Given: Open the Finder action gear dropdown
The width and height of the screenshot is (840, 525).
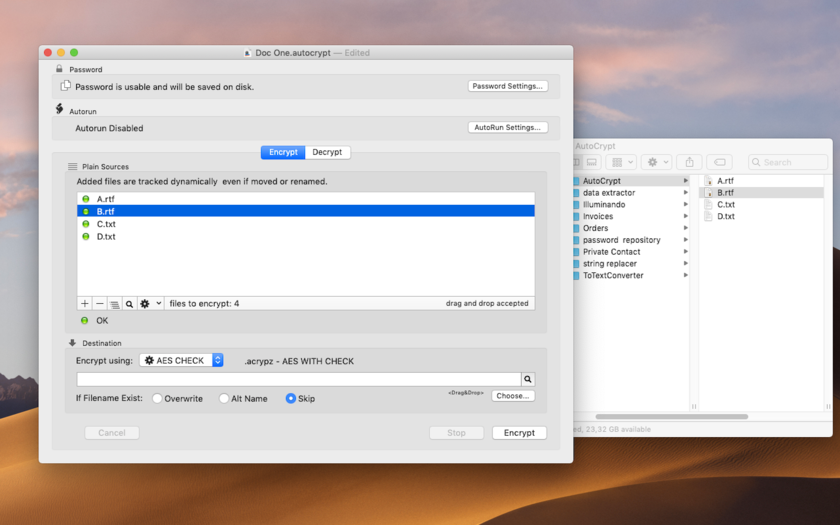Looking at the screenshot, I should (x=657, y=162).
